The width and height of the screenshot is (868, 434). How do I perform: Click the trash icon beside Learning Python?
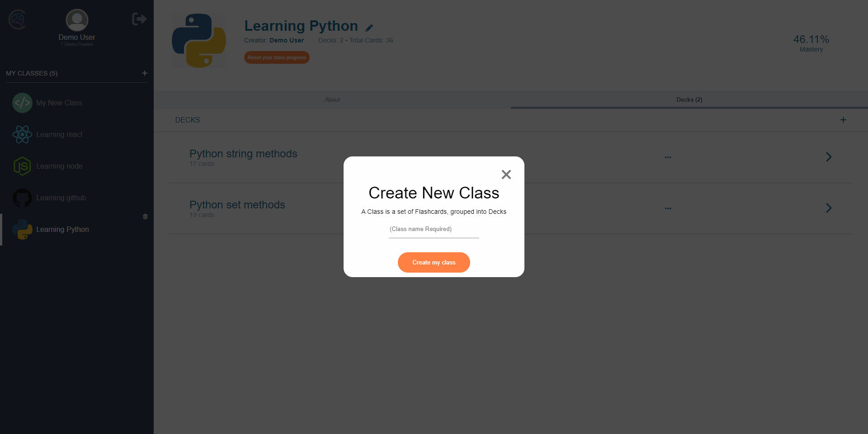coord(145,217)
